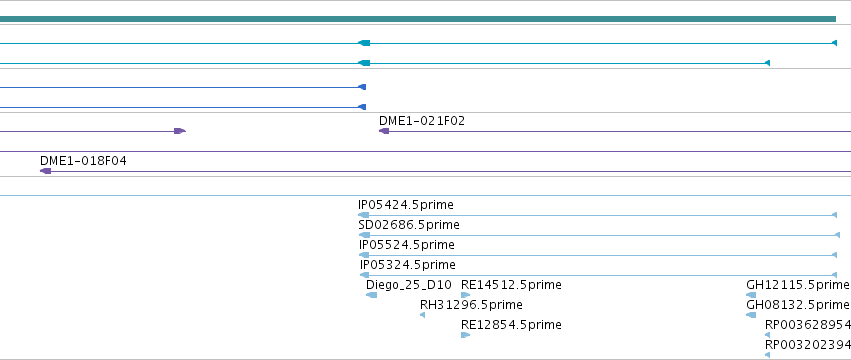Viewport: 851px width, 360px height.
Task: Click the GH12115.5prime feature glyph
Action: [x=751, y=295]
